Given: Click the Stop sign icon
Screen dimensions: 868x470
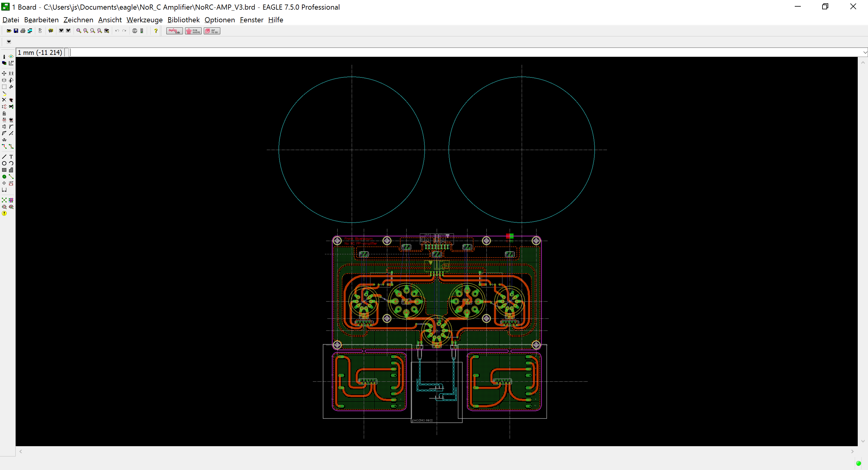Looking at the screenshot, I should coord(135,31).
